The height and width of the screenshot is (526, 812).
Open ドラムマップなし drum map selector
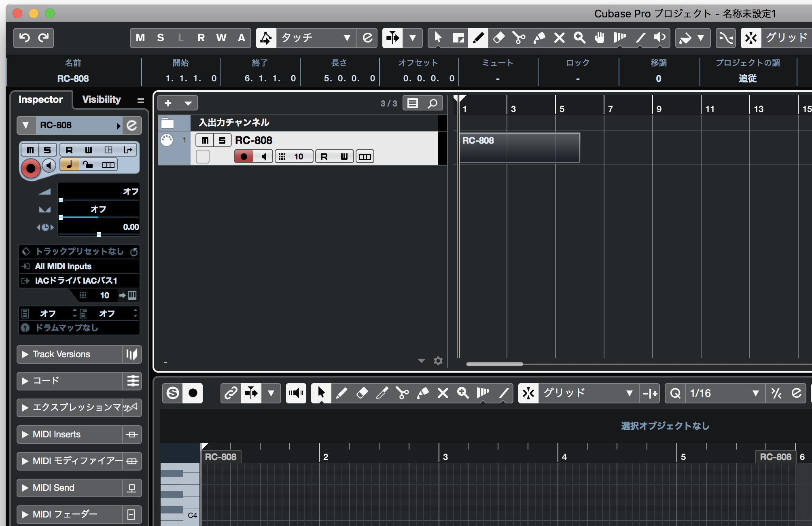79,328
